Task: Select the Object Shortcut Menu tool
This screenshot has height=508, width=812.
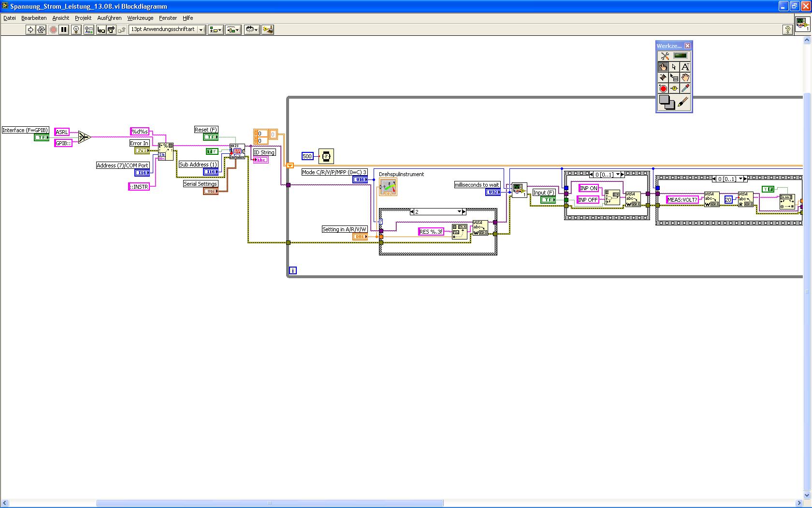Action: [674, 77]
